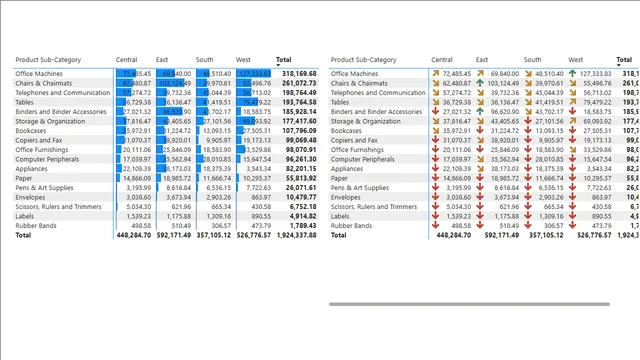Select Bookcases row in left table
640x360 pixels.
31,131
